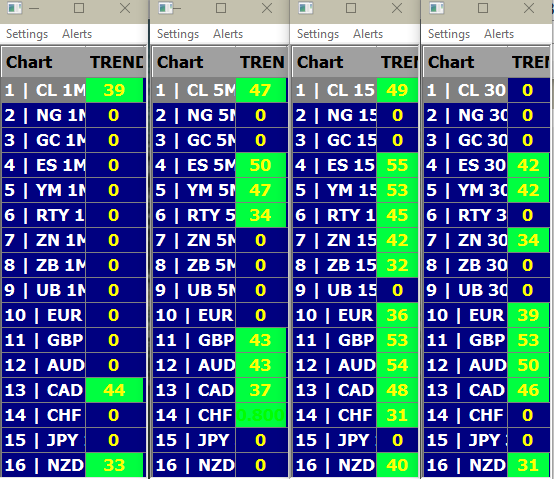Sort by Chart column in 15-minute window
This screenshot has height=479, width=554.
tap(335, 62)
